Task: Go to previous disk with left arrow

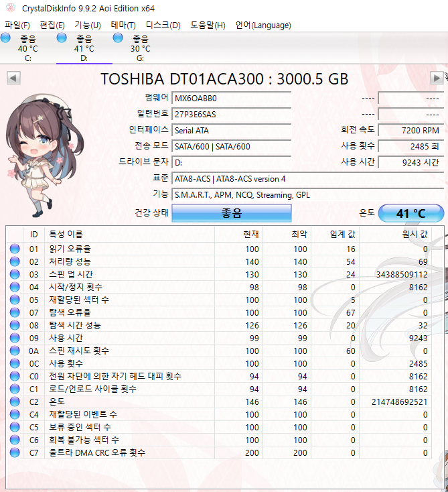Action: 13,78
